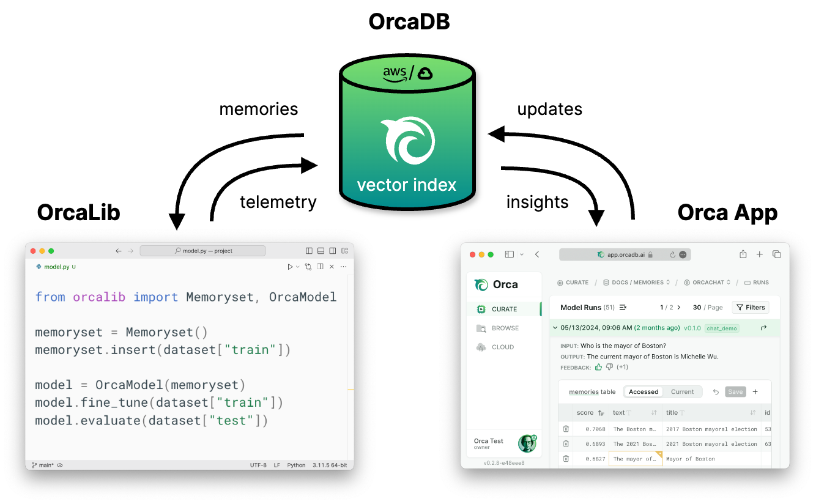The width and height of the screenshot is (816, 504).
Task: Select Python language mode in status bar
Action: (x=296, y=465)
